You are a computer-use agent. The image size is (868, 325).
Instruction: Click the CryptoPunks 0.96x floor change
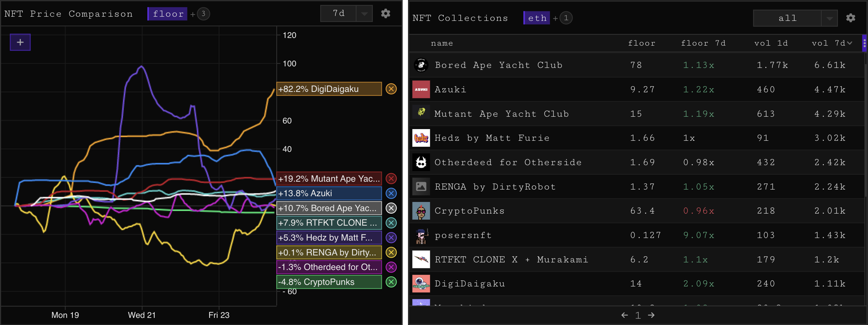coord(699,211)
